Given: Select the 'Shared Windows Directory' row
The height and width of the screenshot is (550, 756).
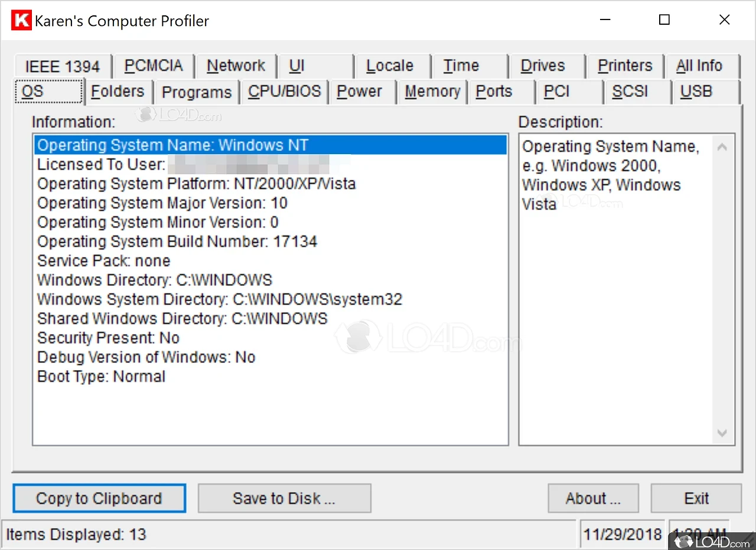Looking at the screenshot, I should tap(271, 319).
